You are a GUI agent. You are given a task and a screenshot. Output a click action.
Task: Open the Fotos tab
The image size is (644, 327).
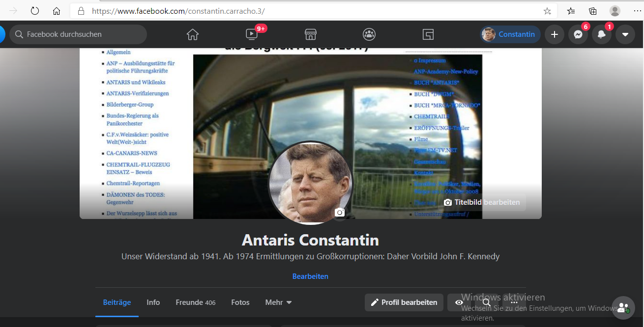[240, 302]
